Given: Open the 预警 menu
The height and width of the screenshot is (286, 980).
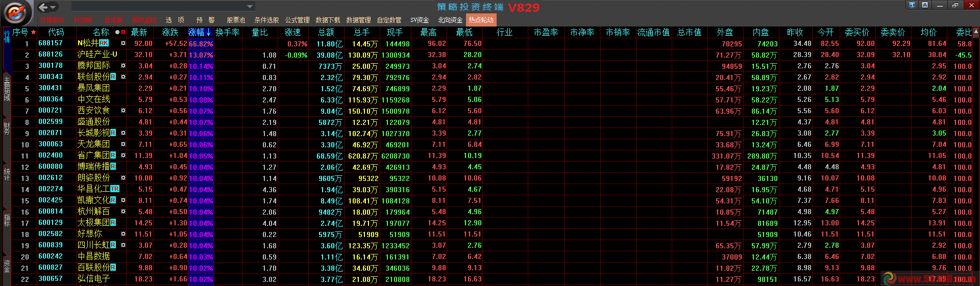Looking at the screenshot, I should 205,20.
